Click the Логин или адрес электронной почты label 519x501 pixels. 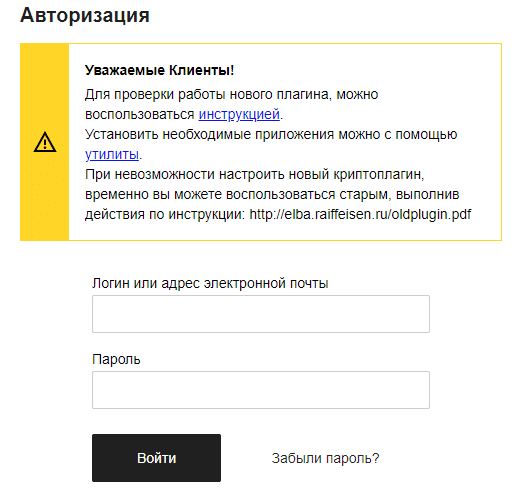pyautogui.click(x=210, y=283)
